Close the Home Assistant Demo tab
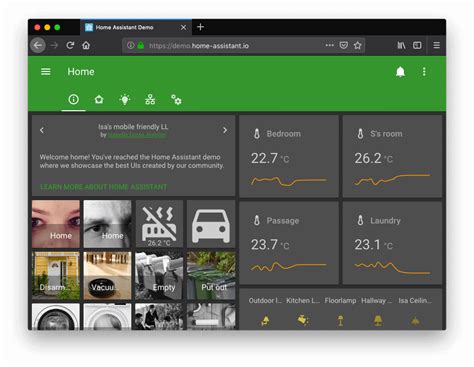The image size is (474, 367). (x=183, y=27)
